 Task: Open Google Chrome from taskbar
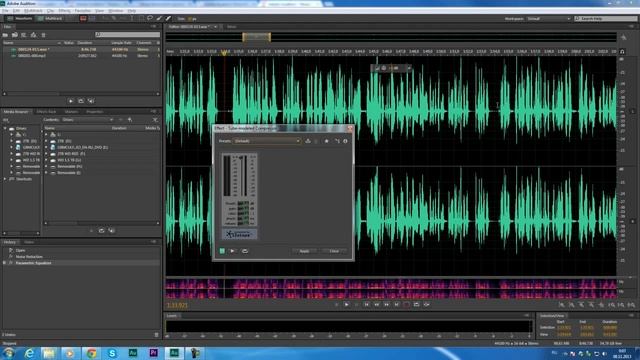tap(91, 353)
